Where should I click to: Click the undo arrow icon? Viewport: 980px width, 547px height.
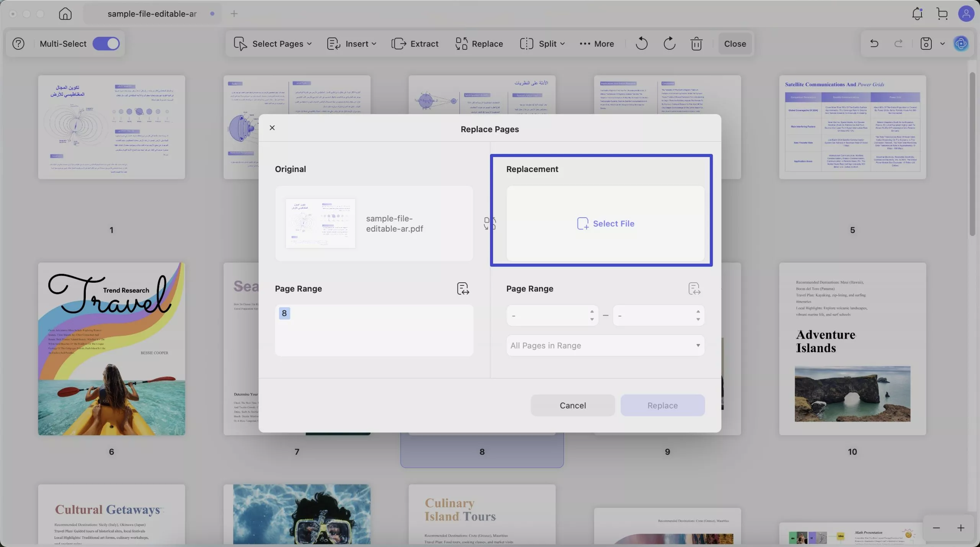pyautogui.click(x=874, y=44)
